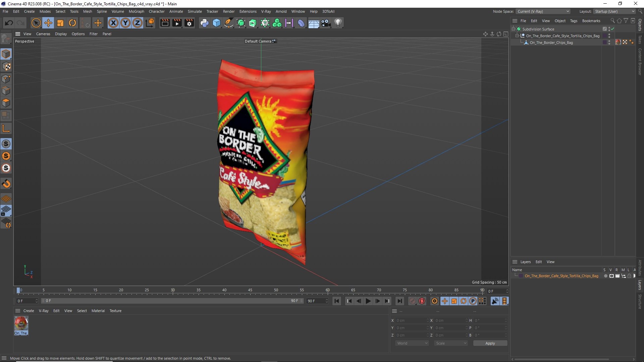The height and width of the screenshot is (362, 644).
Task: Go to the start of the animation
Action: point(337,301)
